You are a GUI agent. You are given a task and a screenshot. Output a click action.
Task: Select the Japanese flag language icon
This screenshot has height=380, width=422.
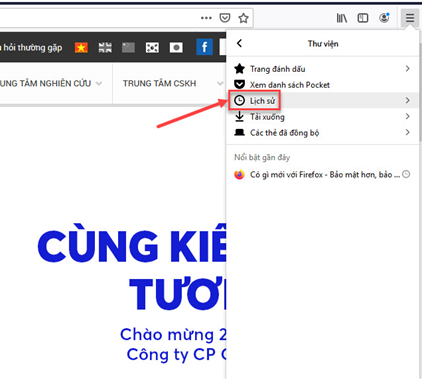[176, 48]
